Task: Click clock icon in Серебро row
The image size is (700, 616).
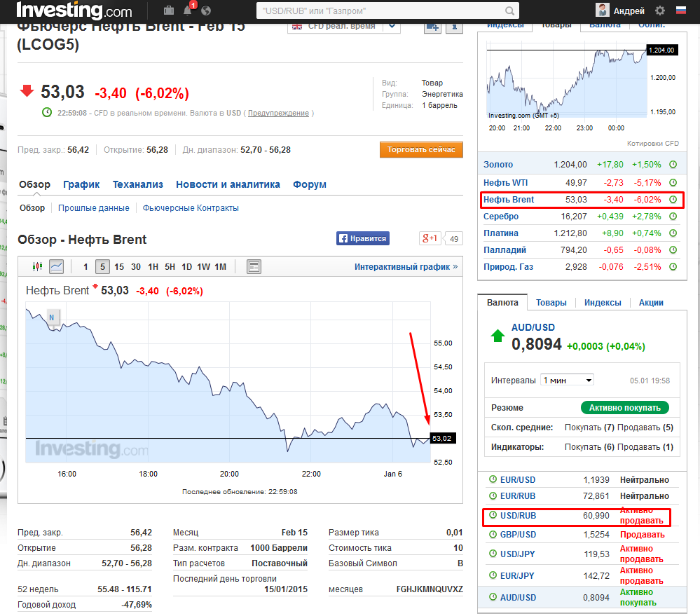Action: click(x=673, y=216)
